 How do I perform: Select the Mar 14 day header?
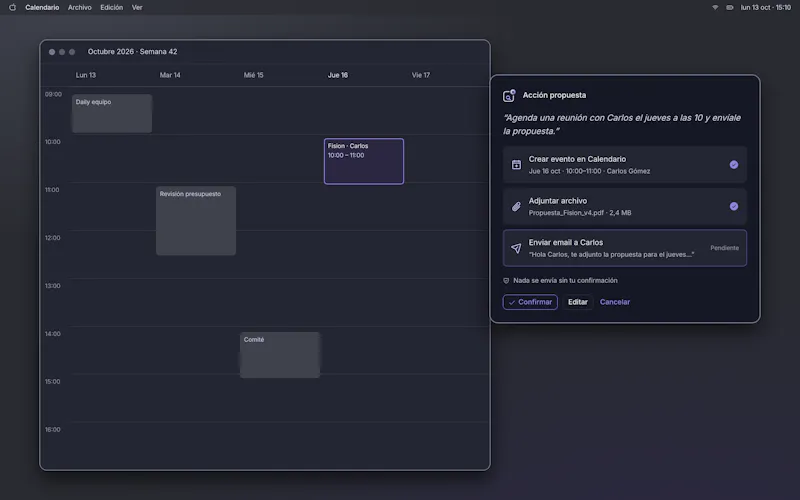(x=170, y=75)
